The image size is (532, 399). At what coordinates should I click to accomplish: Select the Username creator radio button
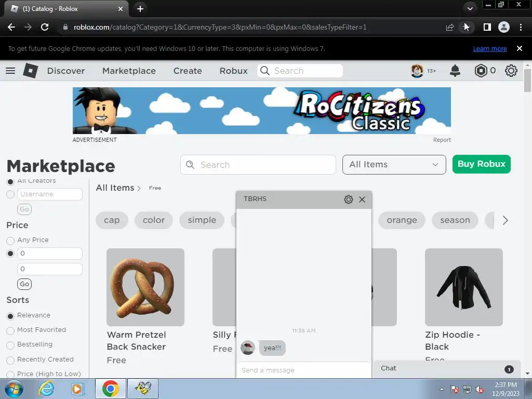click(x=10, y=194)
